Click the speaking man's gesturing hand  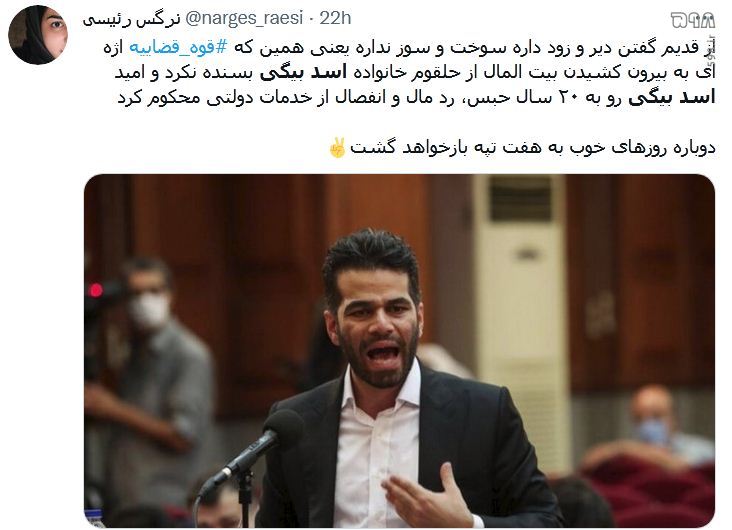427,497
